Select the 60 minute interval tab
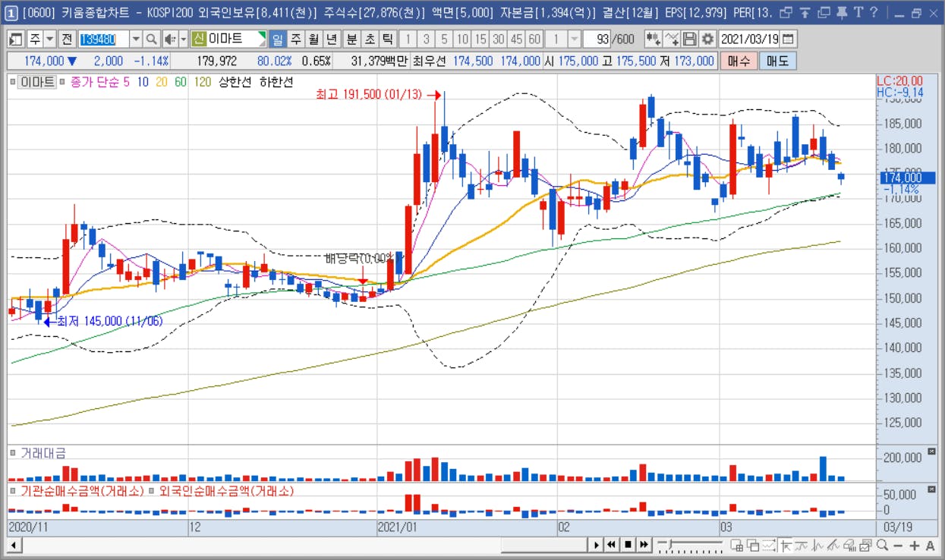The image size is (945, 560). 534,39
